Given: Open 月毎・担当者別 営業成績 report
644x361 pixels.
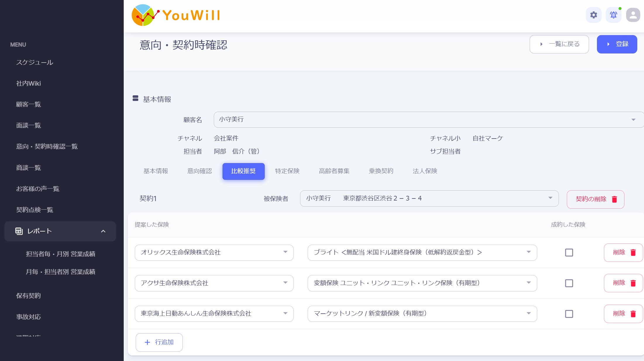Looking at the screenshot, I should coord(61,272).
